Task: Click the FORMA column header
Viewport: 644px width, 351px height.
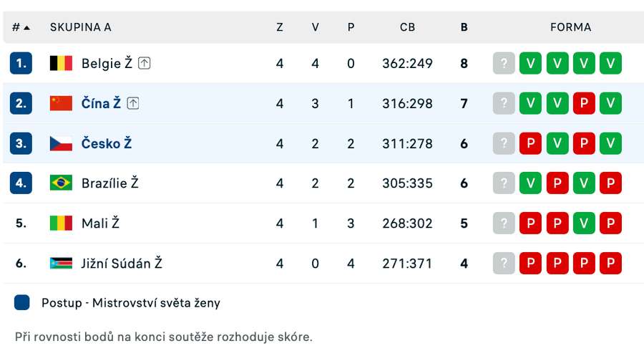Action: pos(570,27)
